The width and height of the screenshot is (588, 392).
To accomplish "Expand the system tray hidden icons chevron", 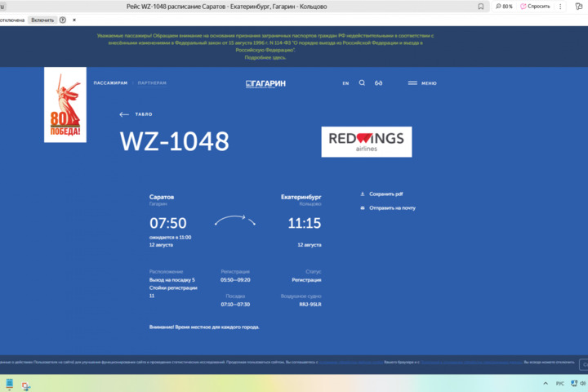I will [546, 383].
